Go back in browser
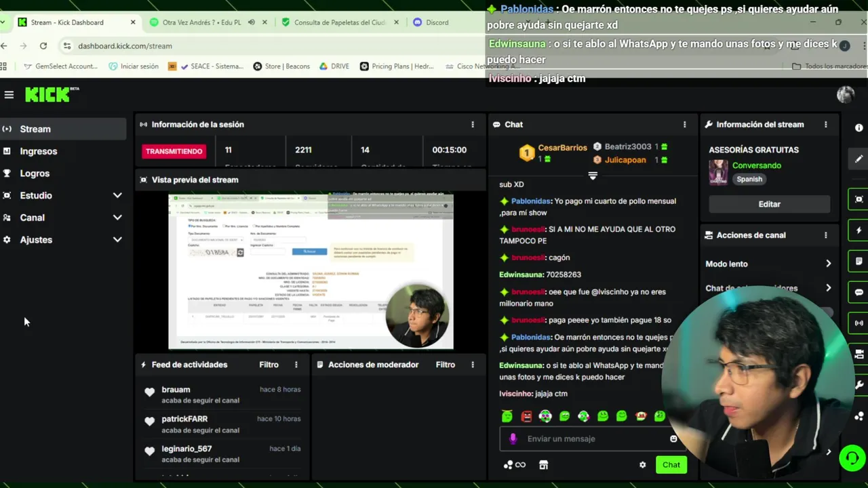 coord(4,46)
